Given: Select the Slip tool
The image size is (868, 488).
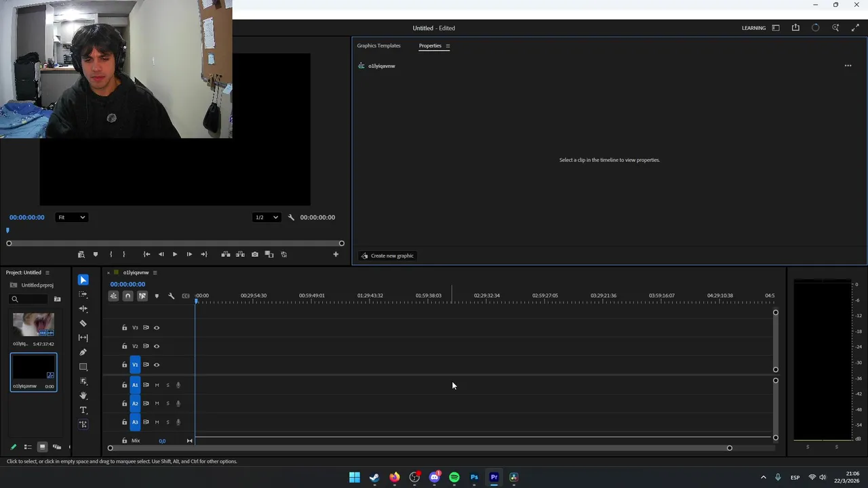Looking at the screenshot, I should [x=83, y=338].
